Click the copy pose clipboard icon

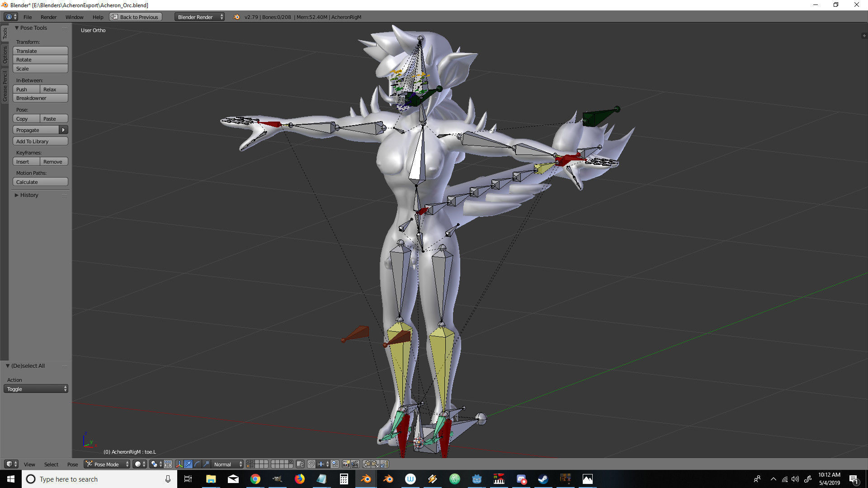point(366,464)
